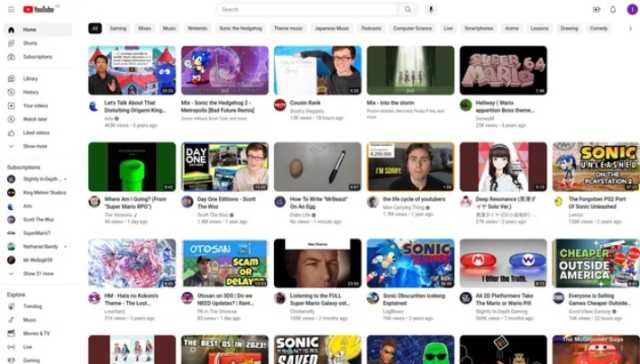Open the Super Mario 64 video thumbnail
The image size is (640, 364).
503,70
